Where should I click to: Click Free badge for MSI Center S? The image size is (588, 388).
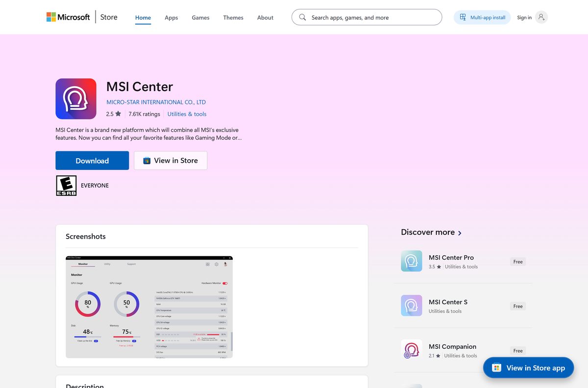(518, 306)
